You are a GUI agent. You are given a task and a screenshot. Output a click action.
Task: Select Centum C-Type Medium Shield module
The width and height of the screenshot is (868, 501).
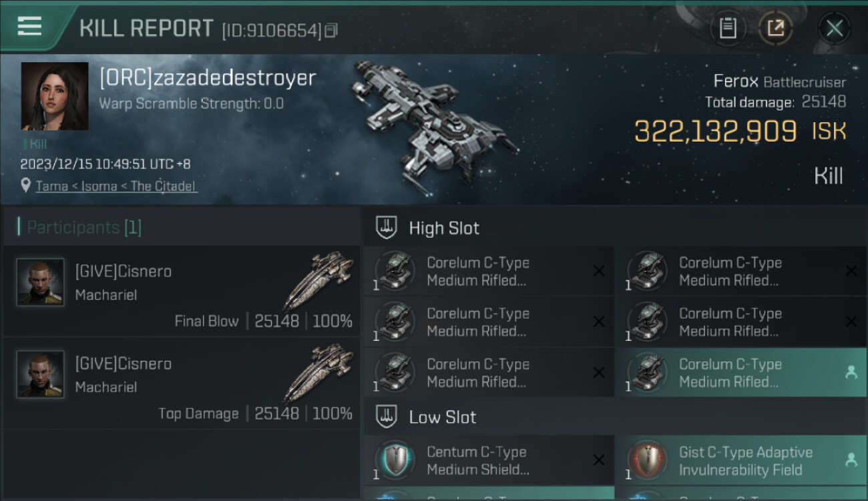click(x=489, y=460)
